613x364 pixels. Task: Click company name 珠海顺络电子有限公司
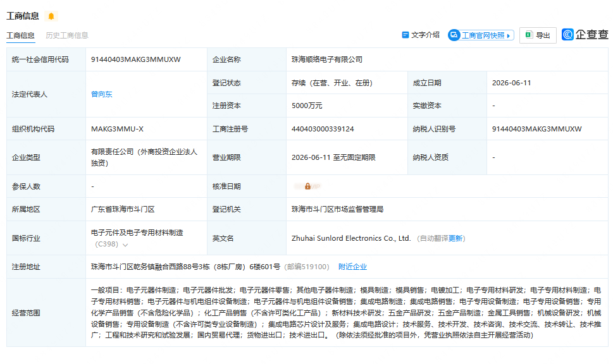[327, 59]
